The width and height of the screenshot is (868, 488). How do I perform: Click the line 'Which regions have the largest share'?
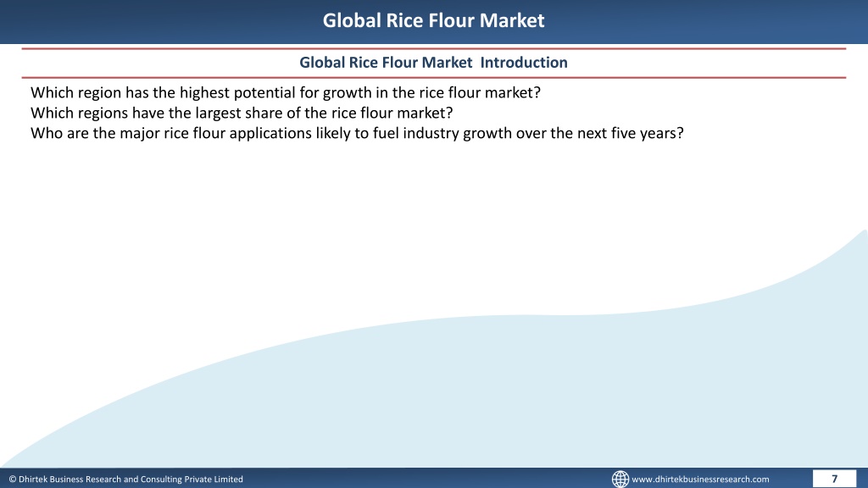pos(242,113)
